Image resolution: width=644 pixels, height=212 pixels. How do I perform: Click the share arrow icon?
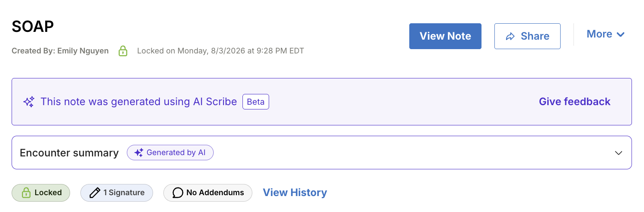pyautogui.click(x=510, y=37)
